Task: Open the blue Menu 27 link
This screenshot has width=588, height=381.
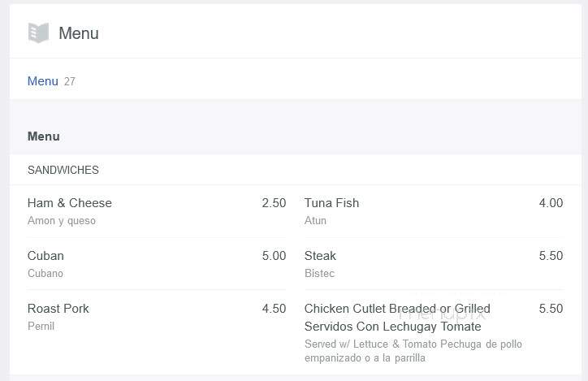Action: click(x=51, y=81)
